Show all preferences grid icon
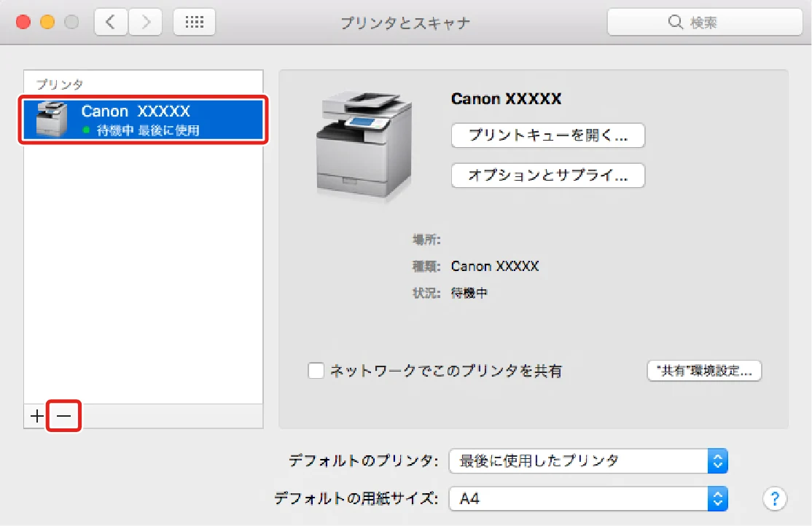This screenshot has height=526, width=812. (x=194, y=23)
